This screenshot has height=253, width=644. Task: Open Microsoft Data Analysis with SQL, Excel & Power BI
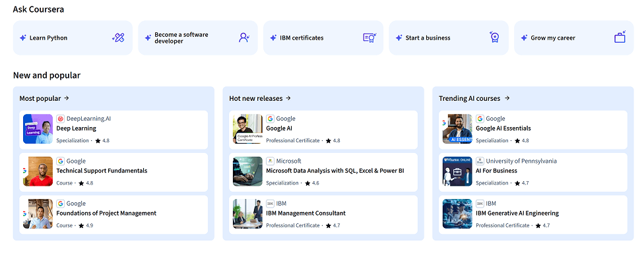[x=335, y=171]
